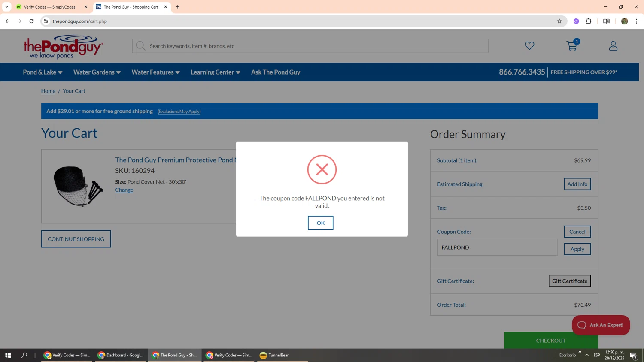644x362 pixels.
Task: Click the 866.766.3435 phone number
Action: [x=522, y=72]
